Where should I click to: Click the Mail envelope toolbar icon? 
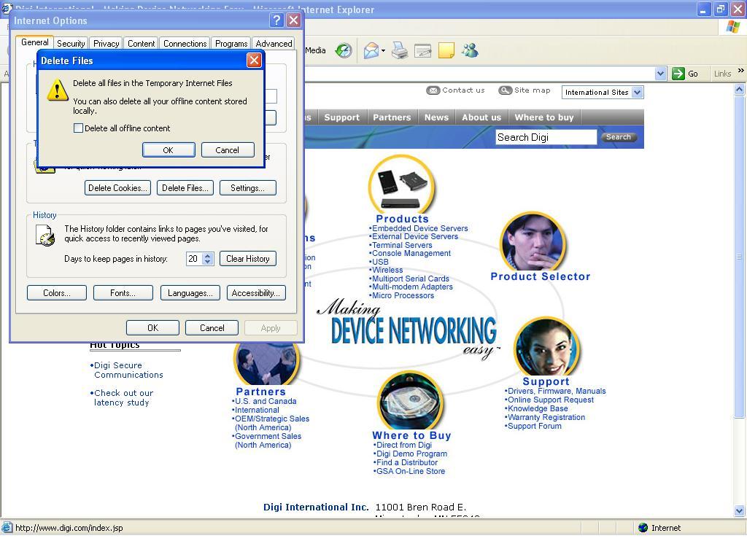[x=371, y=50]
